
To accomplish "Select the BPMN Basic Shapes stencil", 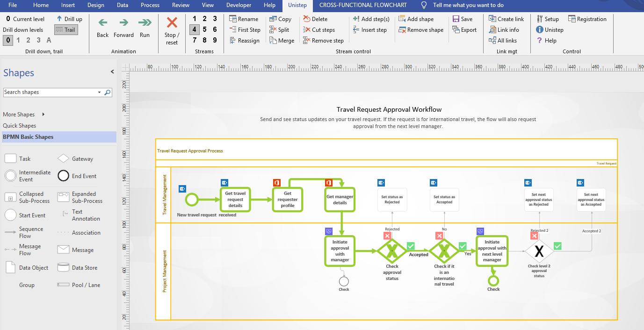I will click(28, 137).
